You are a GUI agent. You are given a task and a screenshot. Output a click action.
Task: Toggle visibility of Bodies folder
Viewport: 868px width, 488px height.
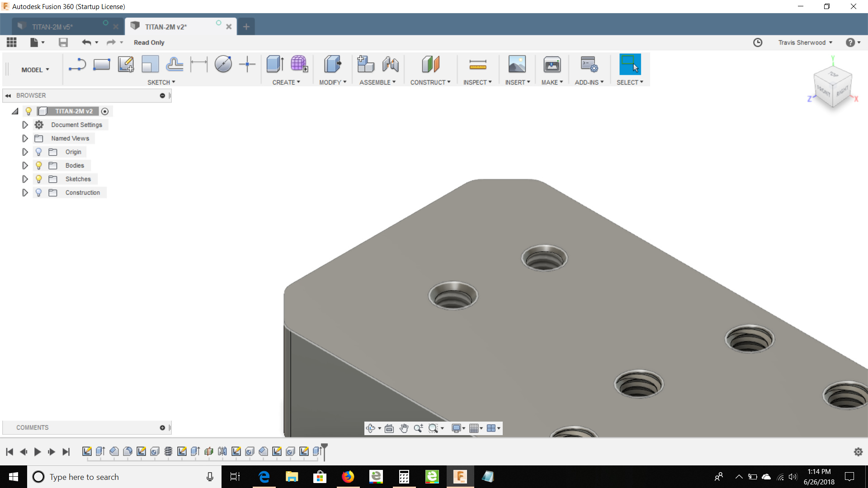(x=39, y=165)
